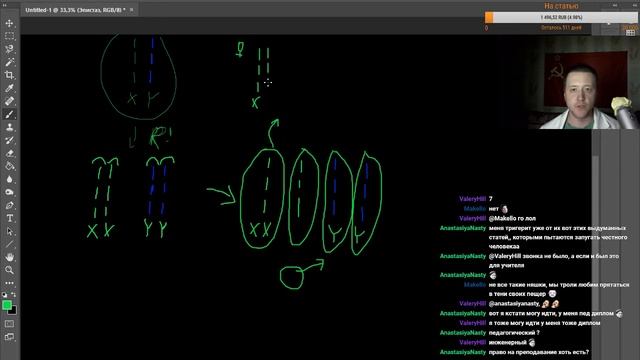Screen dimensions: 640x360
Task: Select the Line tool
Action: point(9,244)
